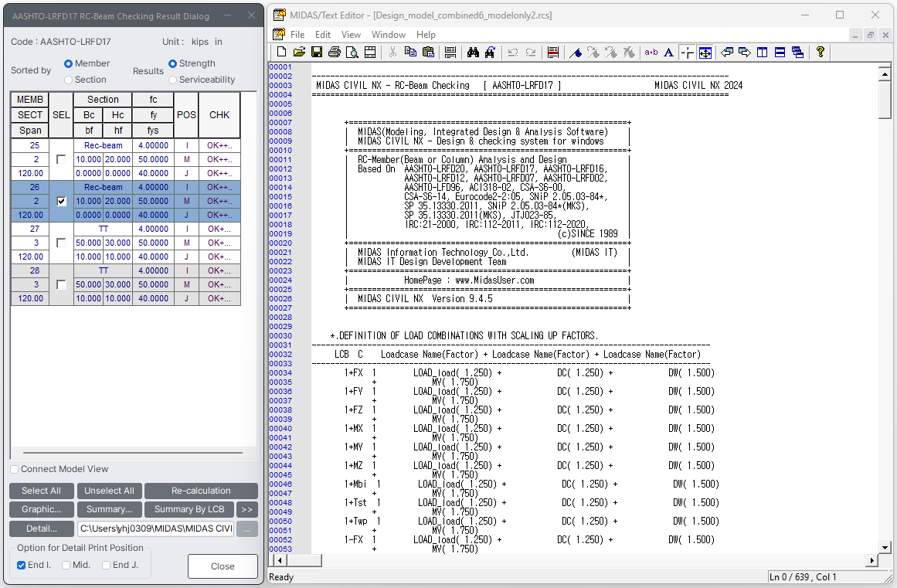The width and height of the screenshot is (897, 588).
Task: Open font settings with the blue A icon
Action: [668, 52]
